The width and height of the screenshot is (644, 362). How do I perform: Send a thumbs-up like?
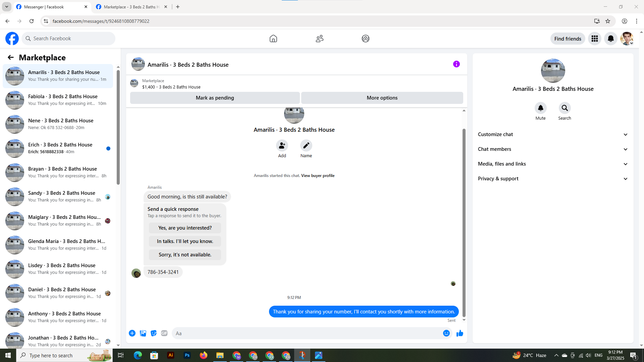click(x=460, y=333)
